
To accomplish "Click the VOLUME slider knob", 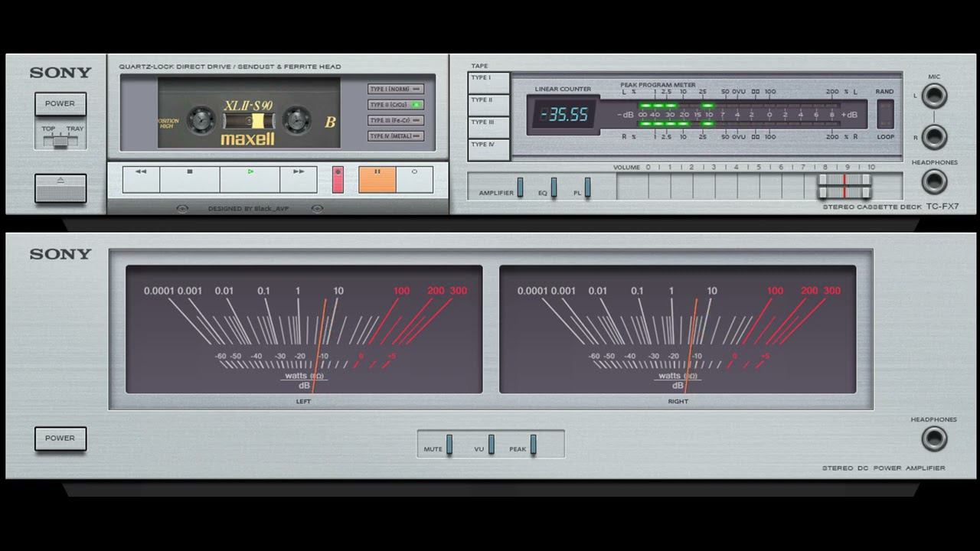I will 844,186.
